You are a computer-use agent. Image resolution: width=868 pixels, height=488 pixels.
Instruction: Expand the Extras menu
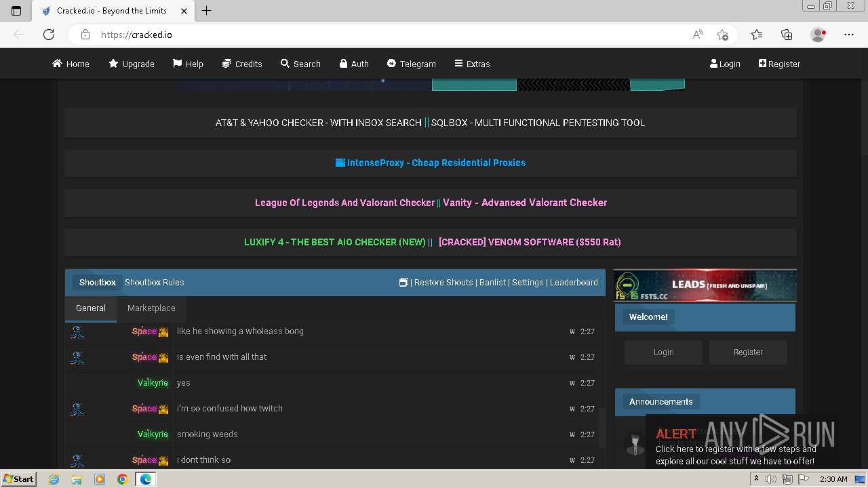(x=472, y=64)
